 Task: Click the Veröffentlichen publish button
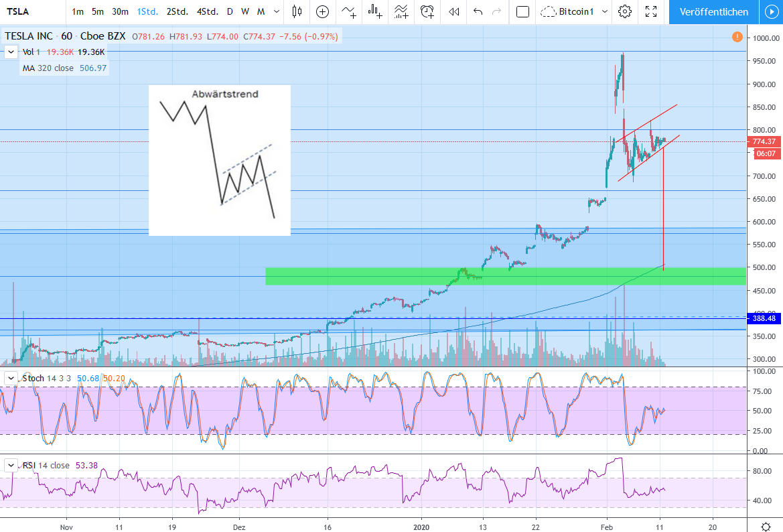tap(714, 12)
